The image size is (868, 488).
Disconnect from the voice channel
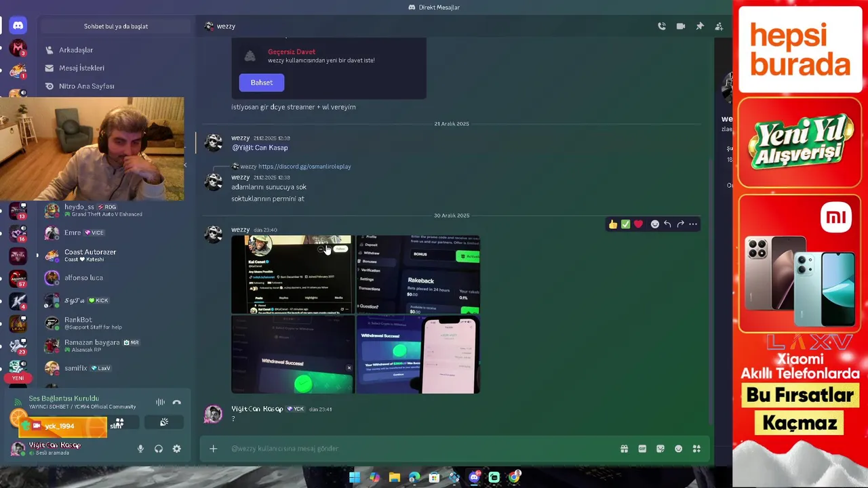[177, 403]
